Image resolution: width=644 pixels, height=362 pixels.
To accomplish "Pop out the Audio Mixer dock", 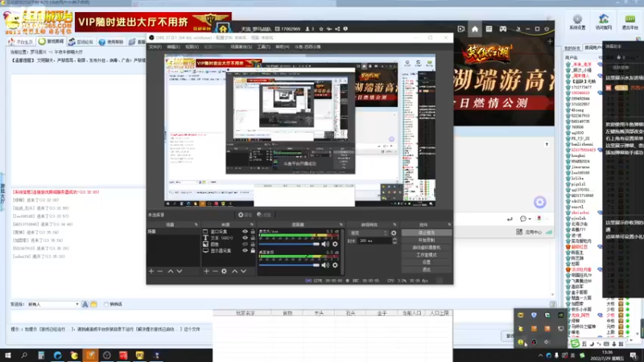I will (x=341, y=225).
